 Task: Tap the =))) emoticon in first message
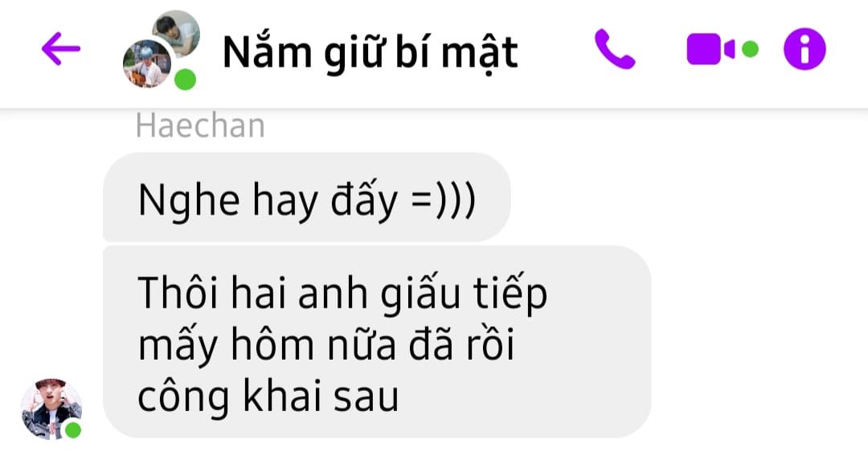(443, 199)
